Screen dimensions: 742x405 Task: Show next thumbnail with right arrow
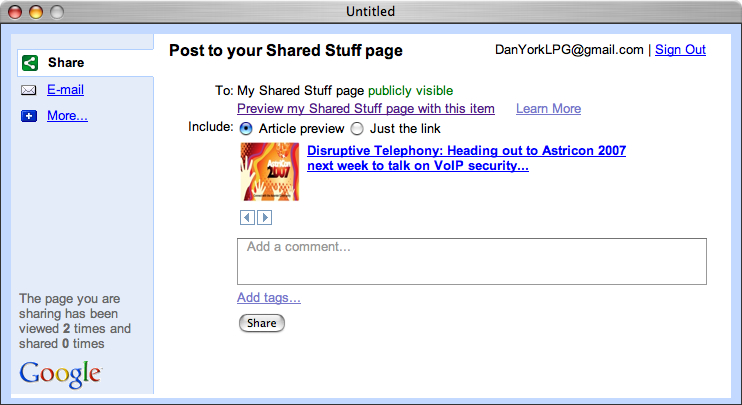tap(265, 217)
